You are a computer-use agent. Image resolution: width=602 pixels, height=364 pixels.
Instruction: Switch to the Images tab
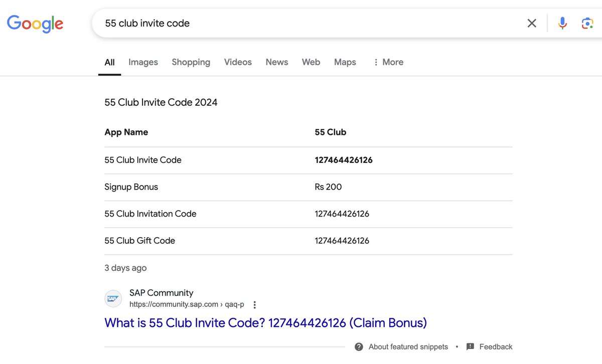143,62
